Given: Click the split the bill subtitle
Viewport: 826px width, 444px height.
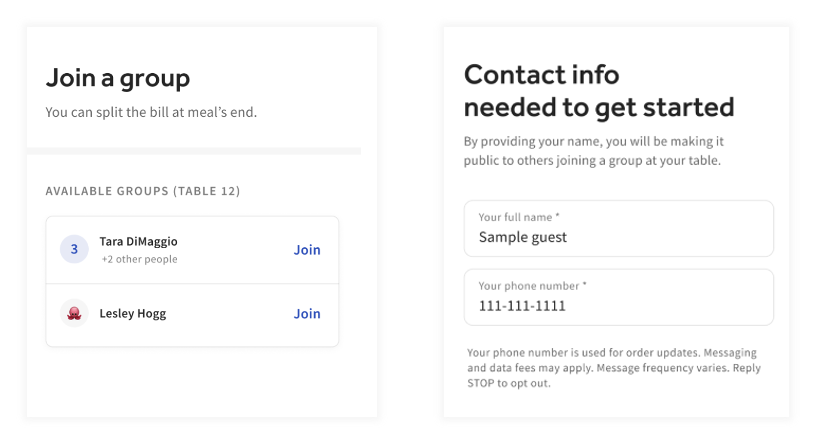Looking at the screenshot, I should (151, 112).
